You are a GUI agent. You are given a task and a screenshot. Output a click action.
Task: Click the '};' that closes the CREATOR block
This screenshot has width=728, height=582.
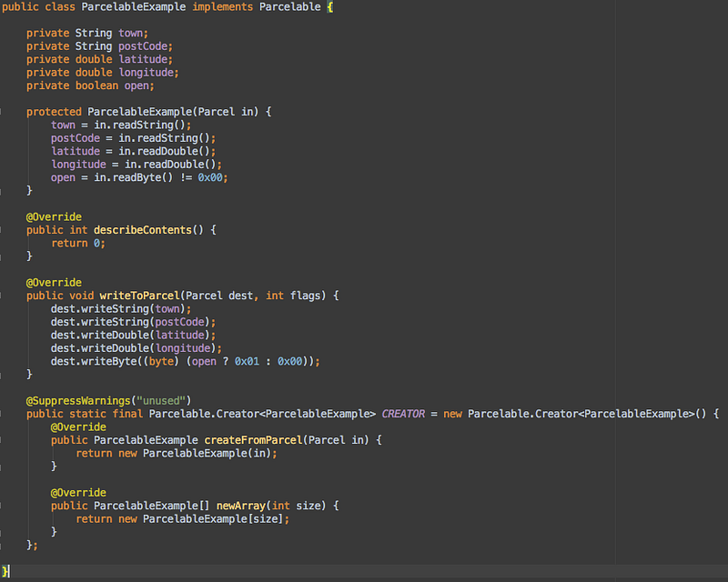(32, 545)
